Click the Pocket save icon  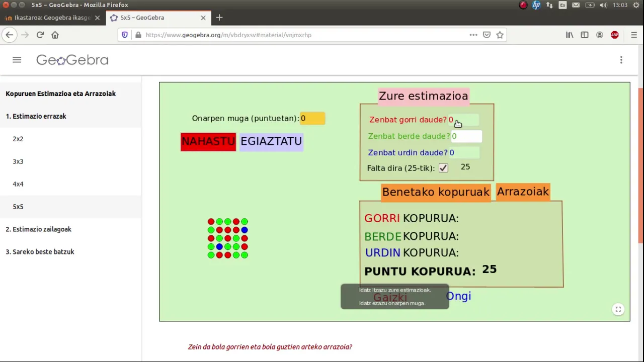[x=487, y=35]
